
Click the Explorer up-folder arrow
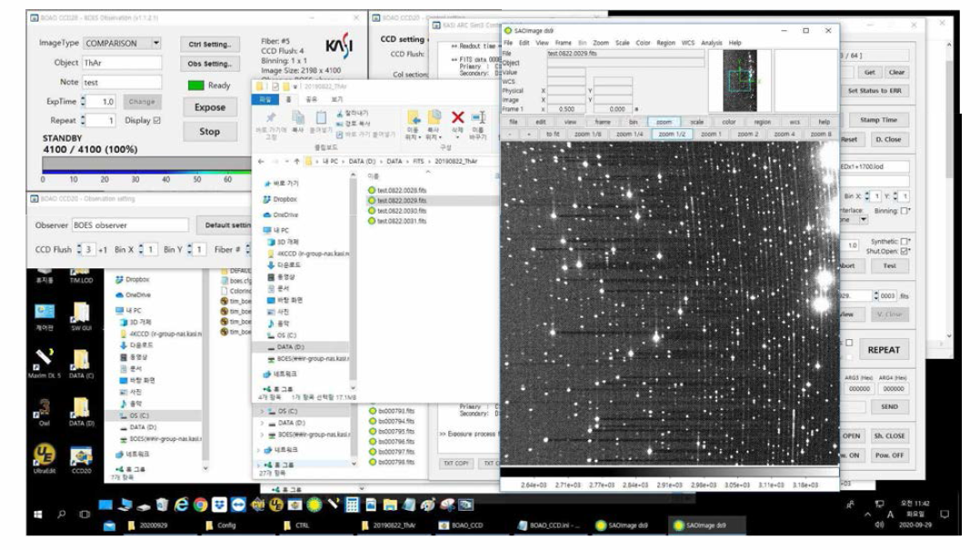[297, 161]
